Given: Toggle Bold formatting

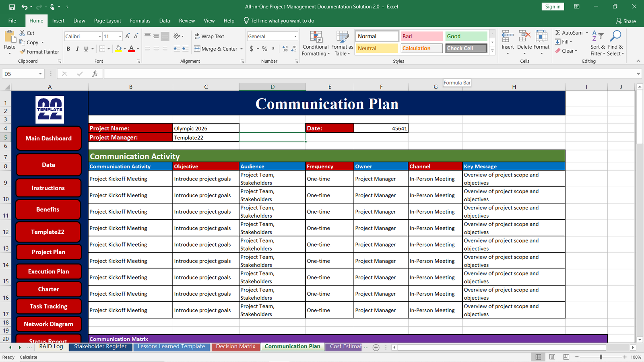Looking at the screenshot, I should pos(68,49).
